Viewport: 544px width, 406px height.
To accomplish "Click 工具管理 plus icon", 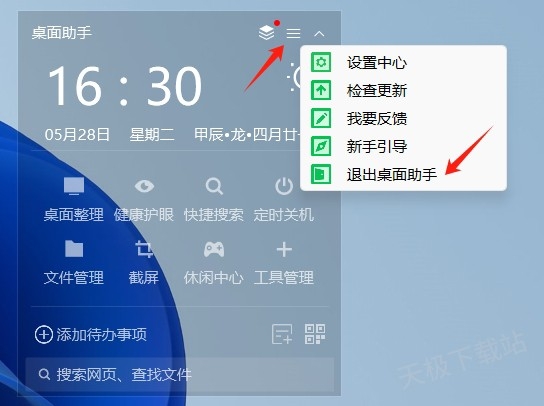I will (x=284, y=249).
